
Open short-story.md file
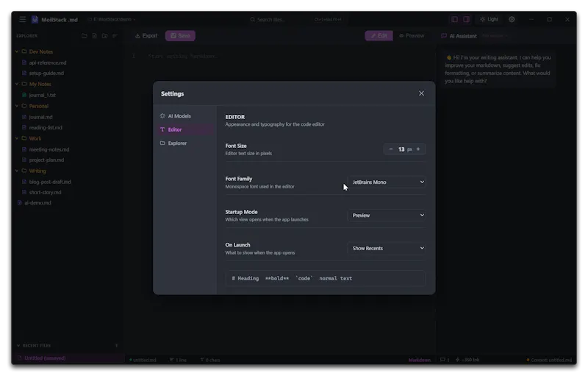pos(45,192)
